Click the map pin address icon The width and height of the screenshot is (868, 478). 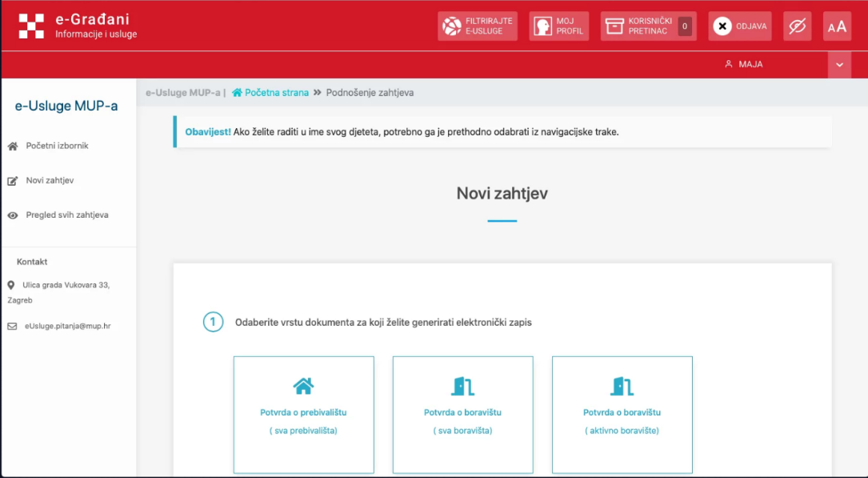tap(11, 285)
